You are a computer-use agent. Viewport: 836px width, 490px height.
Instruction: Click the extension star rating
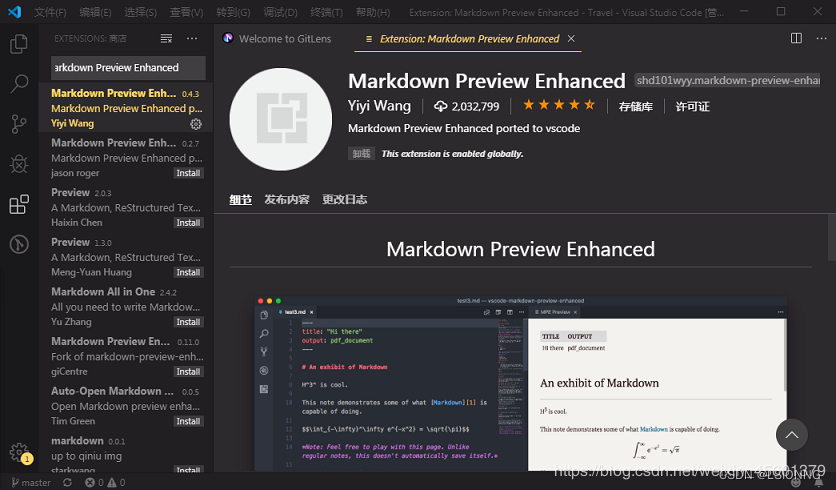pyautogui.click(x=559, y=105)
